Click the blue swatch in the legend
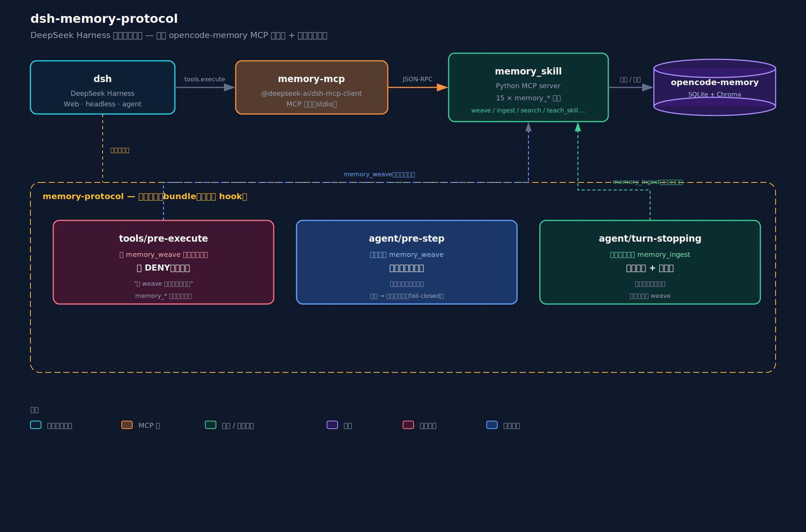Viewport: 806px width, 532px height. (492, 425)
